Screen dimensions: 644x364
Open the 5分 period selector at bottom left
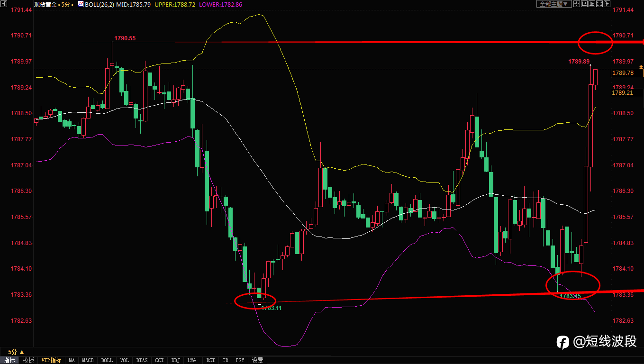tap(16, 352)
